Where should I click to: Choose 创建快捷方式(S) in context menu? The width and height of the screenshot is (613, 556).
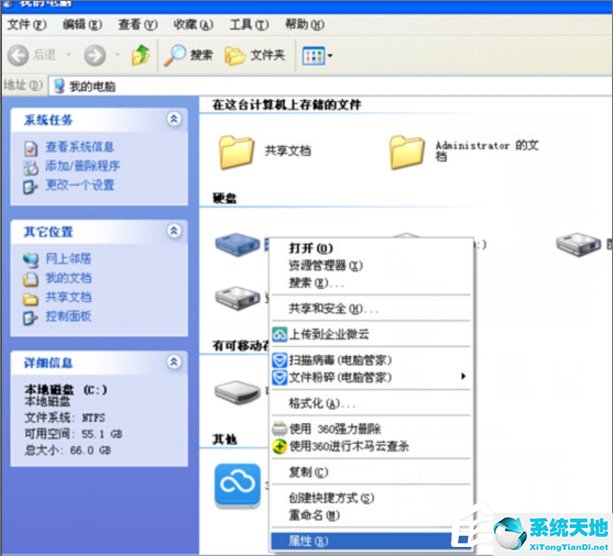(x=371, y=498)
